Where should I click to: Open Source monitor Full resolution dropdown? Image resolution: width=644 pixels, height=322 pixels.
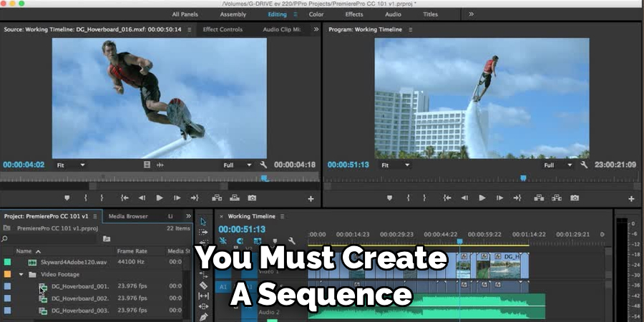point(238,165)
